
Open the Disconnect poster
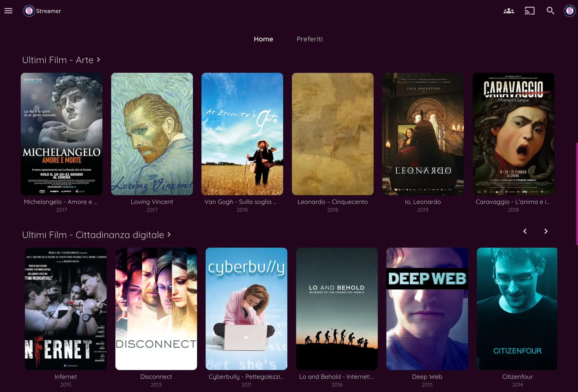tap(156, 309)
